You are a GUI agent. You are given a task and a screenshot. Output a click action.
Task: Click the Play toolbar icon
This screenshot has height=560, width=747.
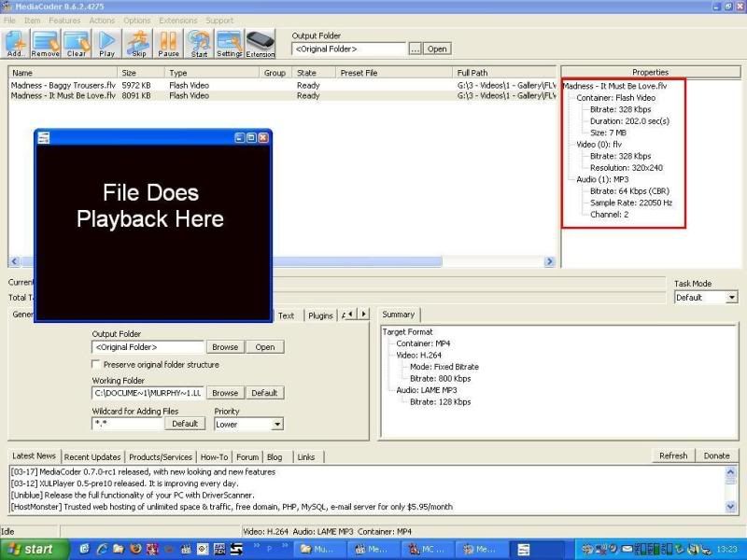[x=106, y=43]
